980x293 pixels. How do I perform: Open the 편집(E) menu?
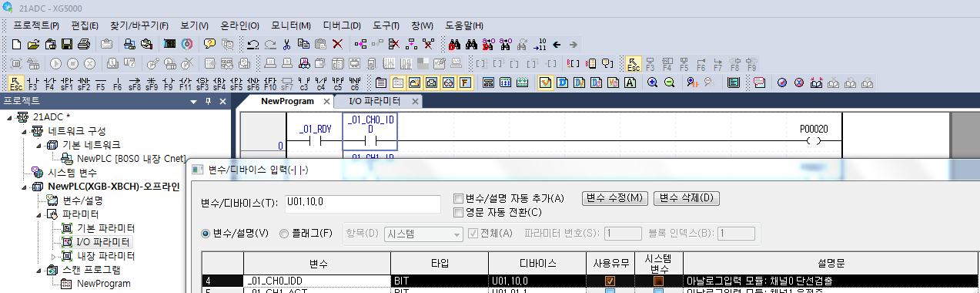85,25
